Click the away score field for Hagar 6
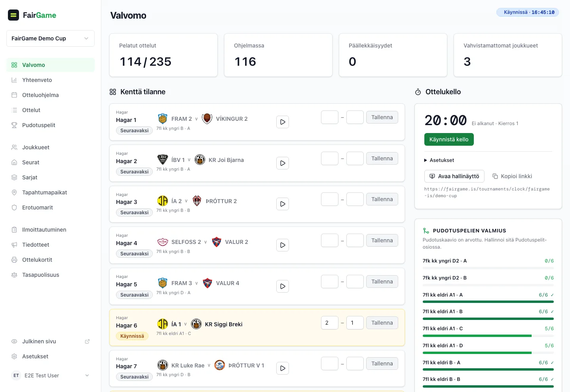570x392 pixels. click(355, 323)
